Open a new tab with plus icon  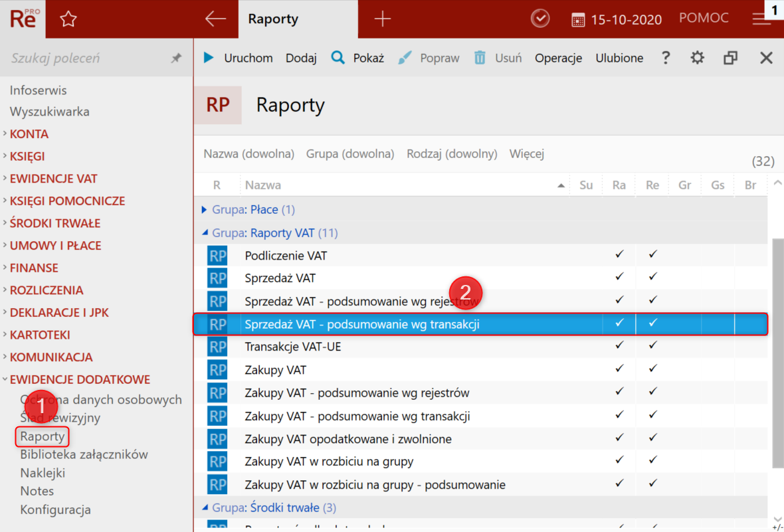[382, 19]
